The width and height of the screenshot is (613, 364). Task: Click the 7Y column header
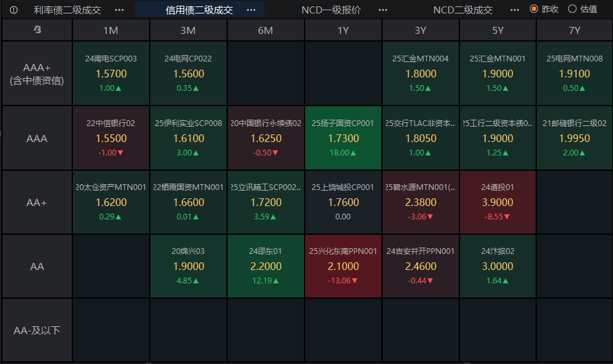point(575,30)
